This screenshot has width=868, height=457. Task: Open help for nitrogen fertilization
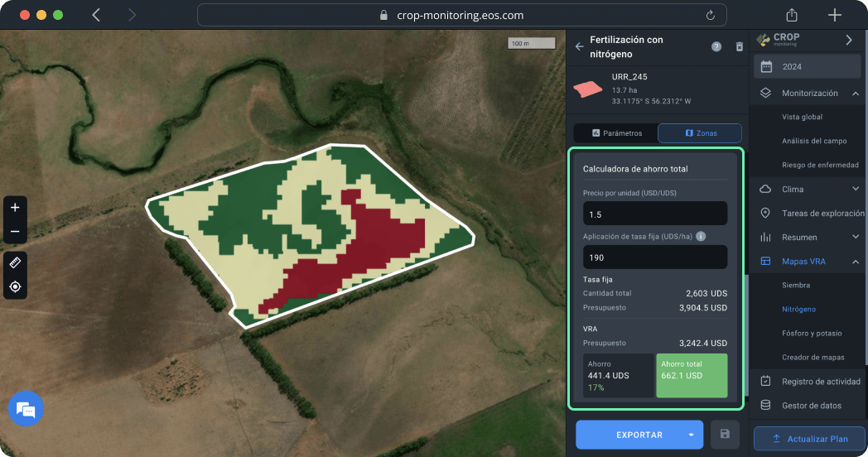click(x=716, y=47)
